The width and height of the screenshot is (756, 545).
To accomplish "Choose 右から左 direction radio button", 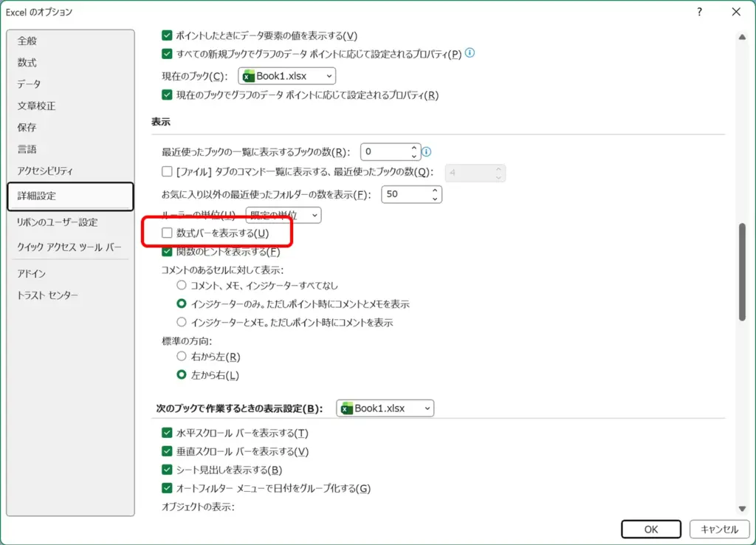I will [x=182, y=357].
